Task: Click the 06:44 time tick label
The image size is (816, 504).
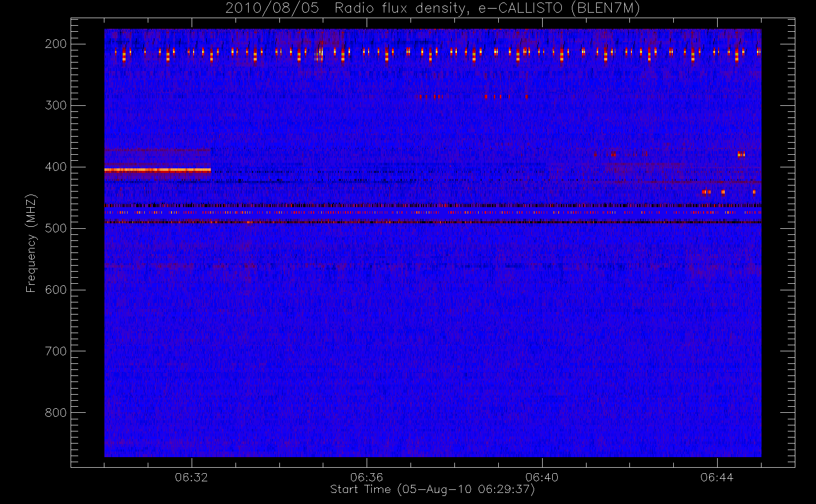Action: point(717,477)
